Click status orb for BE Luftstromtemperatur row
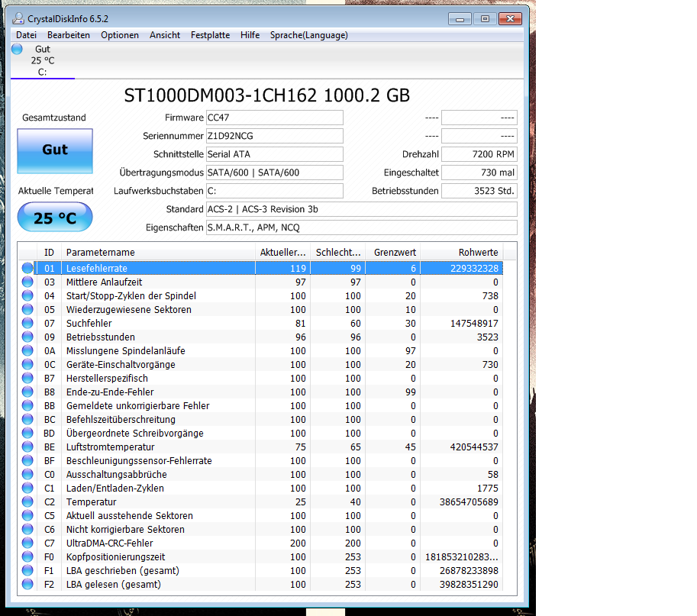Viewport: 697px width, 616px height. click(x=27, y=447)
